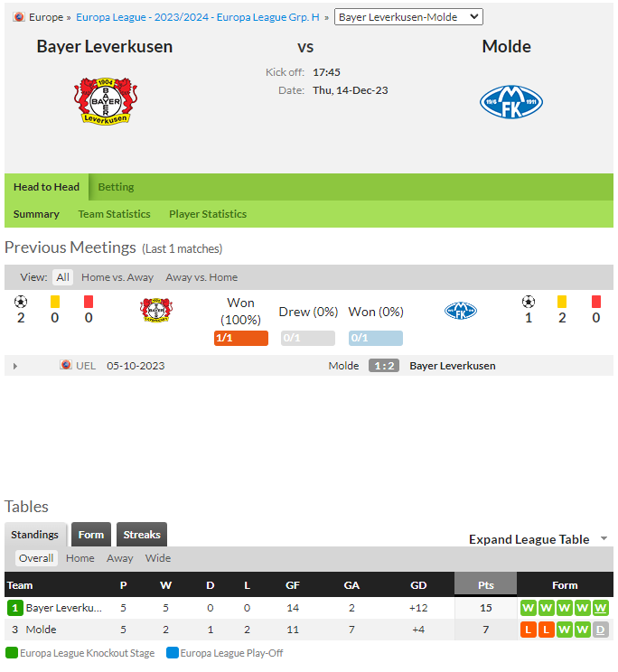The image size is (618, 672).
Task: Click the Europe flag icon in breadcrumb
Action: (19, 17)
